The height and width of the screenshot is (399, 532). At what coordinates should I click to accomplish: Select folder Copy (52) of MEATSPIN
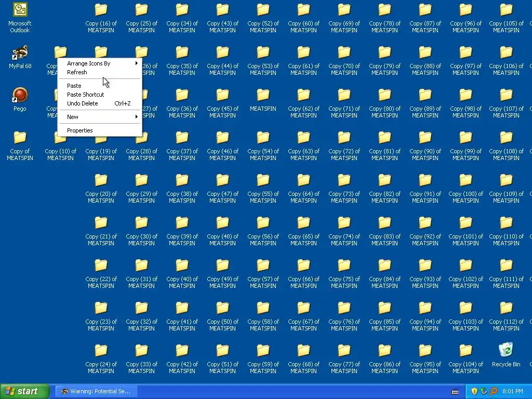click(x=263, y=17)
